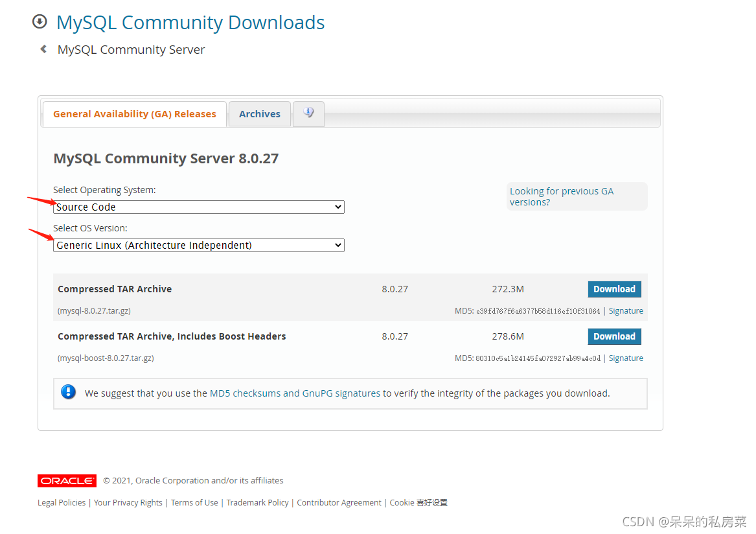Click the 2021 Oracle Corporation copyright text
This screenshot has height=534, width=756.
193,480
